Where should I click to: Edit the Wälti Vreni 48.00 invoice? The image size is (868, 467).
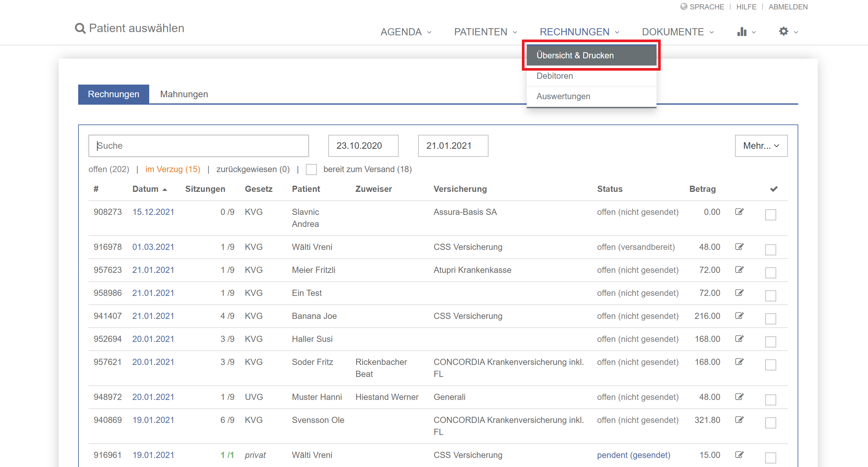739,247
